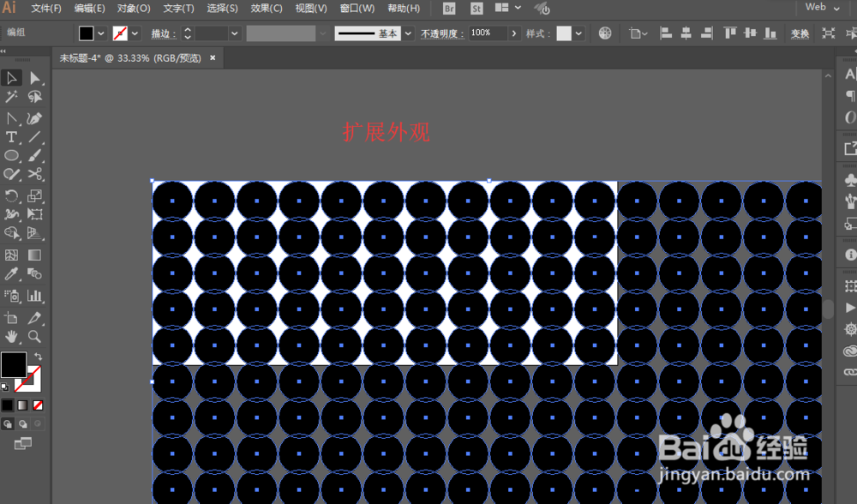Pick the Eyedropper tool
This screenshot has height=504, width=857.
click(x=12, y=273)
